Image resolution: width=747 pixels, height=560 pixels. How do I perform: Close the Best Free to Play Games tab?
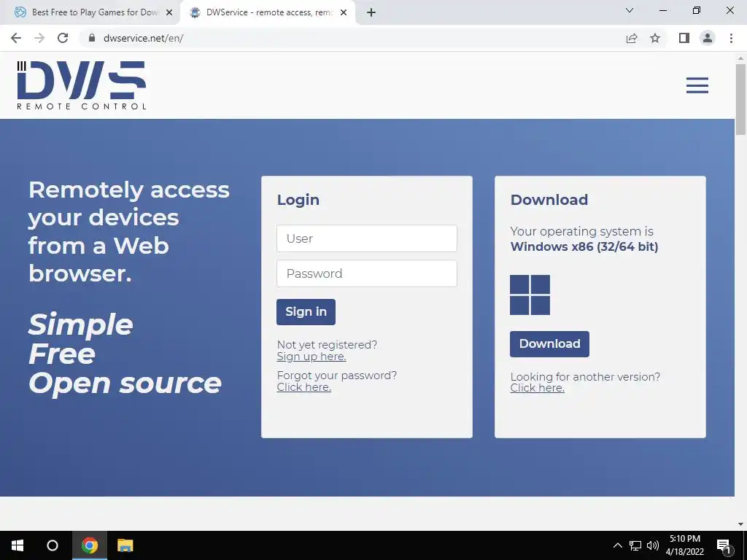click(x=169, y=12)
